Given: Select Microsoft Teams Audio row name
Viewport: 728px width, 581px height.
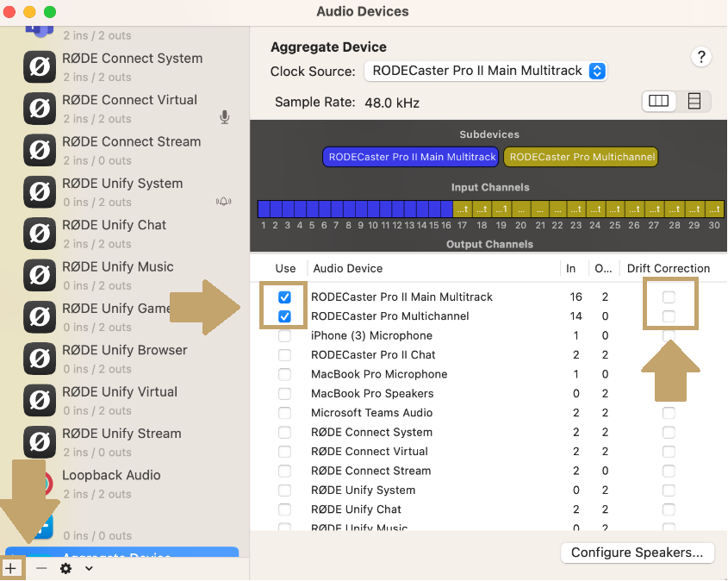Looking at the screenshot, I should pyautogui.click(x=371, y=413).
